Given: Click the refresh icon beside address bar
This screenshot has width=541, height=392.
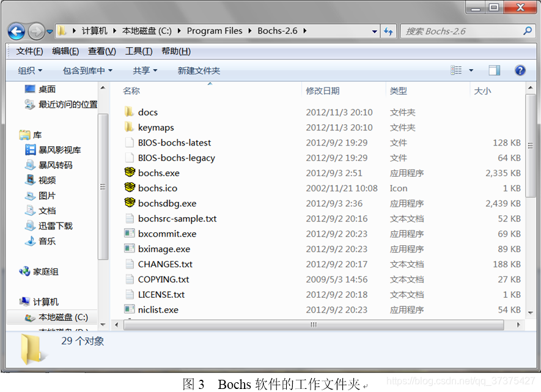Looking at the screenshot, I should [389, 31].
